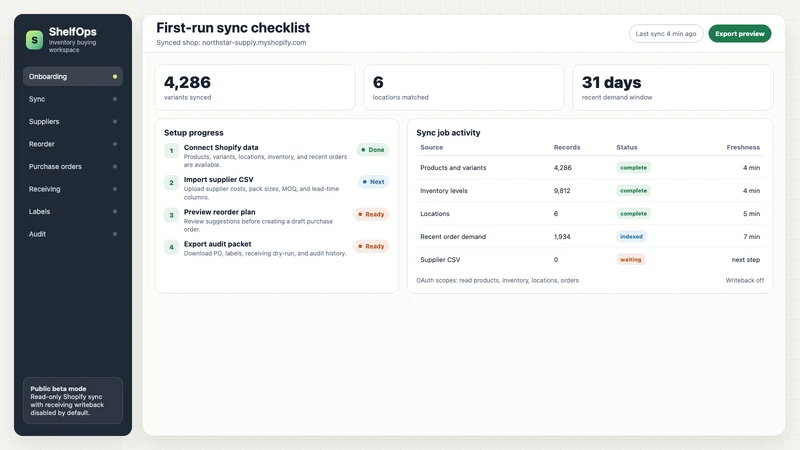800x450 pixels.
Task: Click the Ready badge on Preview reorder plan
Action: 371,214
